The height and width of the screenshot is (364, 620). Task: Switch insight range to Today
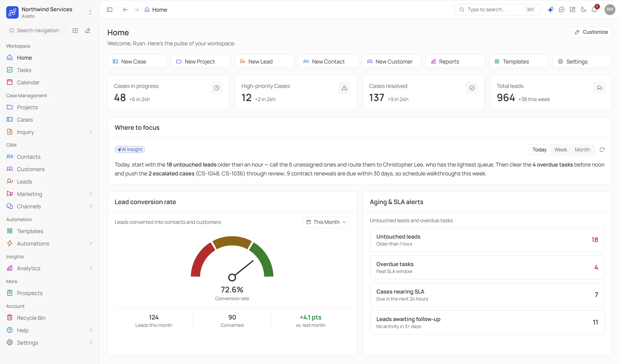pyautogui.click(x=539, y=150)
